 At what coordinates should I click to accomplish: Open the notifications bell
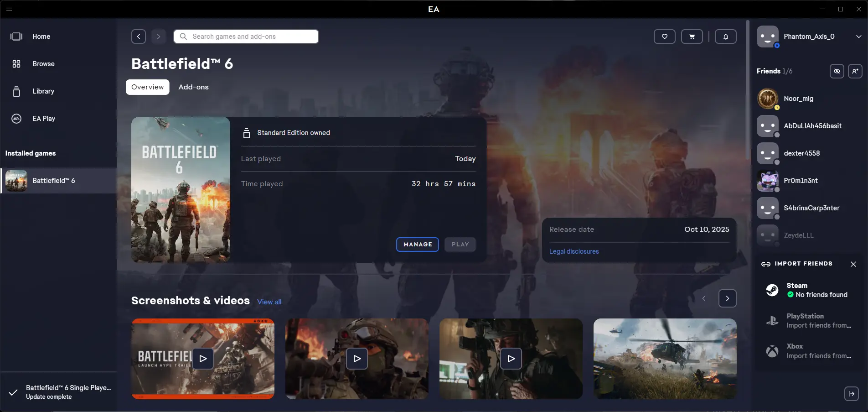point(725,37)
